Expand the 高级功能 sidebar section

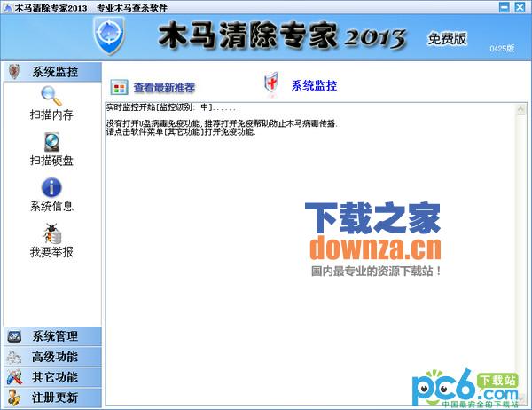[53, 357]
